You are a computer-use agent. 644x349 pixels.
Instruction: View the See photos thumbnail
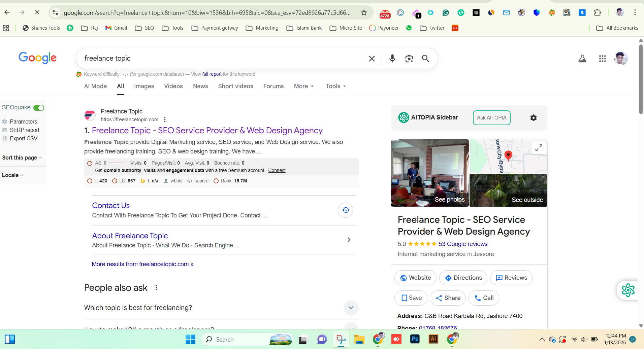(430, 173)
